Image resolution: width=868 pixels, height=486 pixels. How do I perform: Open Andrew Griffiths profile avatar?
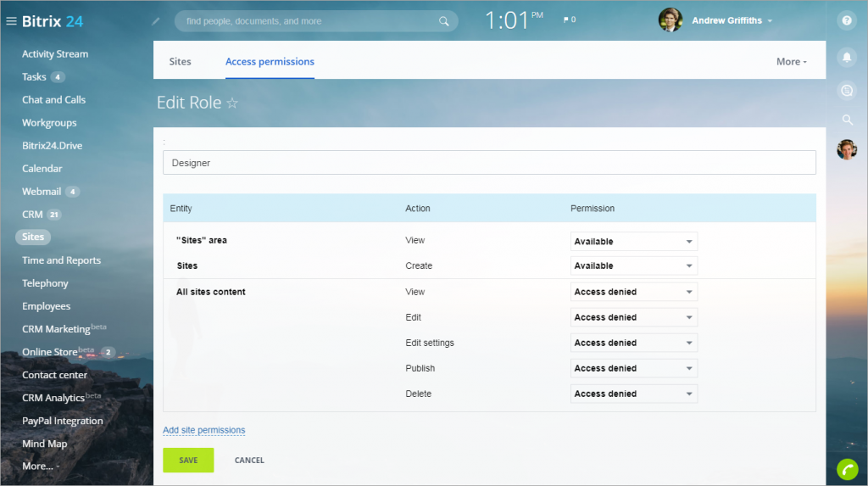tap(670, 20)
